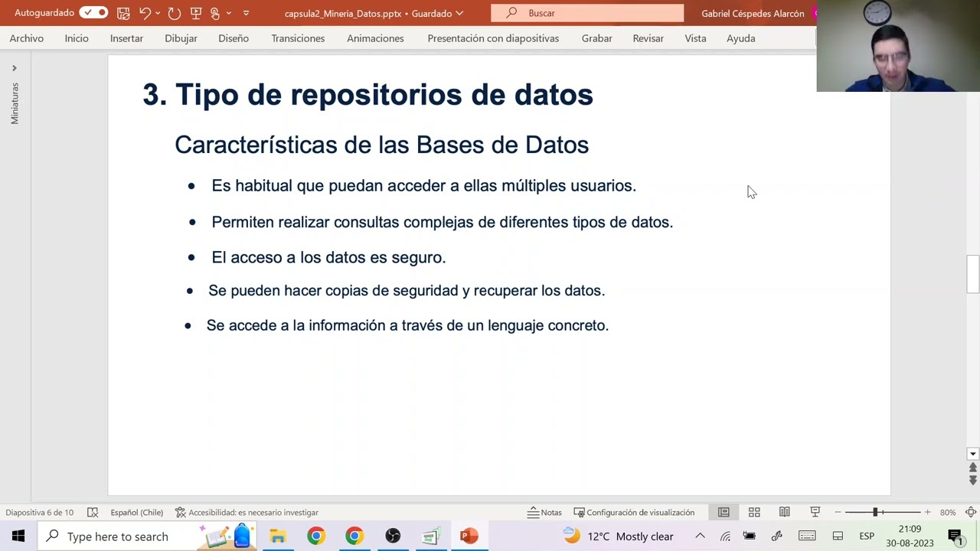
Task: Click the zoom in plus button
Action: 927,512
